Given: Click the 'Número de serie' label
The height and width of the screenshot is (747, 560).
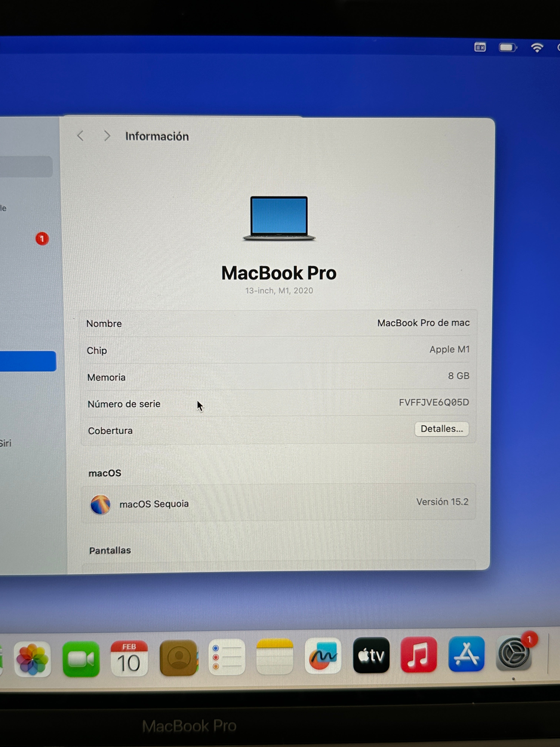Looking at the screenshot, I should [124, 404].
